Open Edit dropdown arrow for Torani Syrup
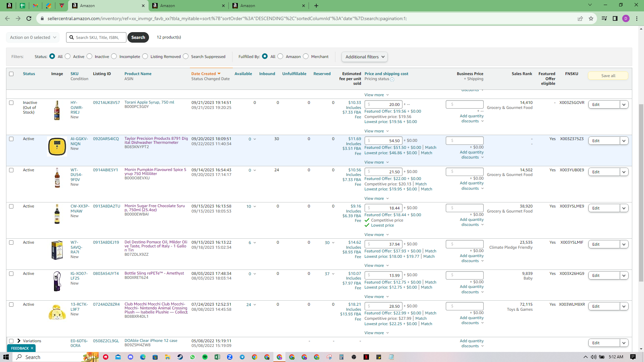Screen dimensions: 644x362 [x=624, y=105]
